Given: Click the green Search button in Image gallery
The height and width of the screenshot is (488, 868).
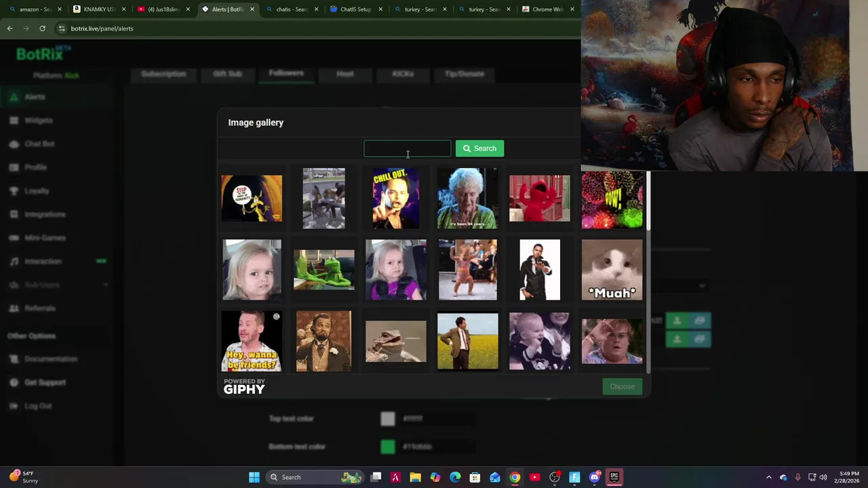Looking at the screenshot, I should (x=479, y=148).
